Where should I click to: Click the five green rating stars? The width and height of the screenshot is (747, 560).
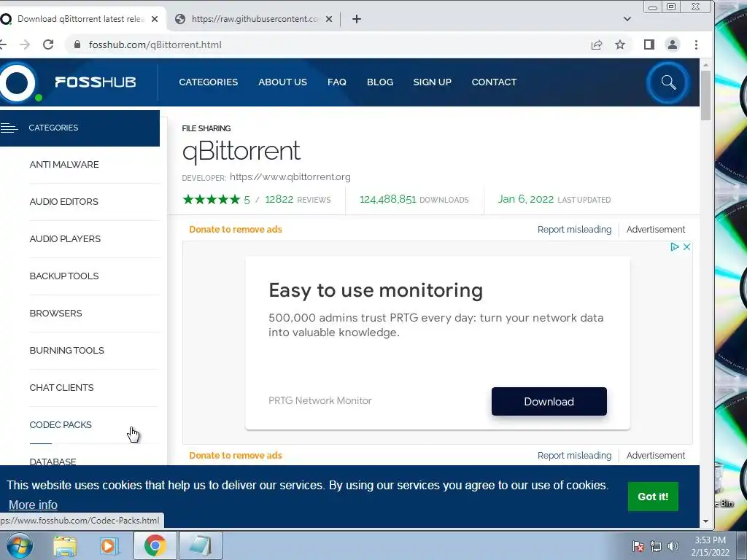(x=212, y=200)
